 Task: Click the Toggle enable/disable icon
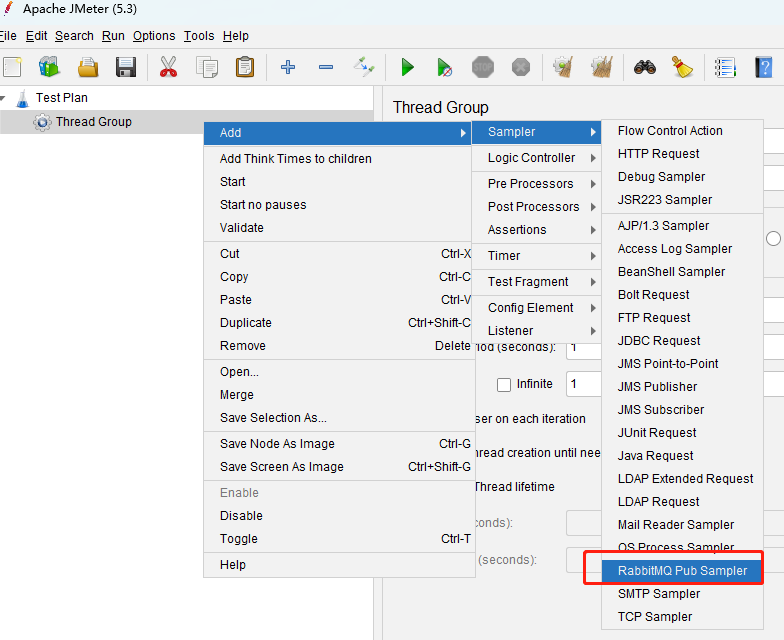pos(364,67)
